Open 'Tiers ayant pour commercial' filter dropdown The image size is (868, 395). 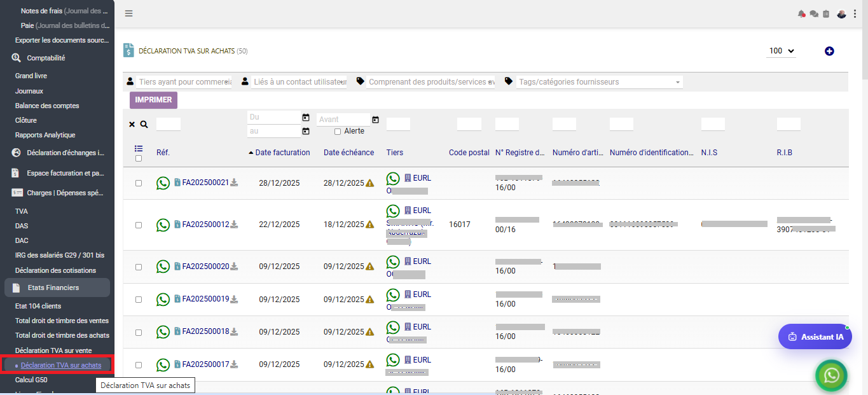tap(185, 82)
